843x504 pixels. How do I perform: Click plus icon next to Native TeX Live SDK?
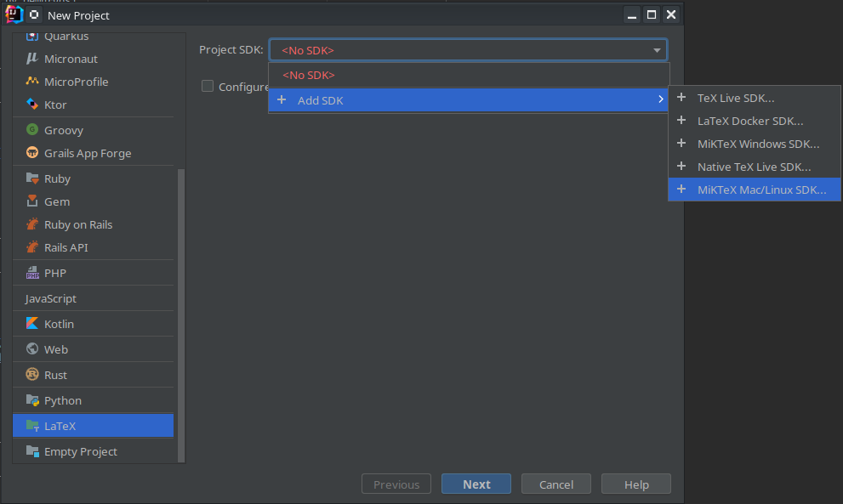[x=681, y=166]
